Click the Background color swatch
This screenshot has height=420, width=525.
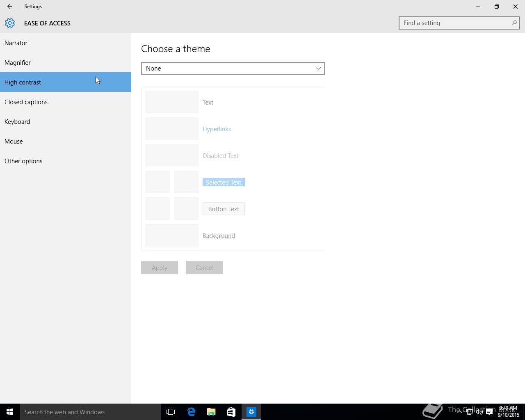tap(172, 235)
